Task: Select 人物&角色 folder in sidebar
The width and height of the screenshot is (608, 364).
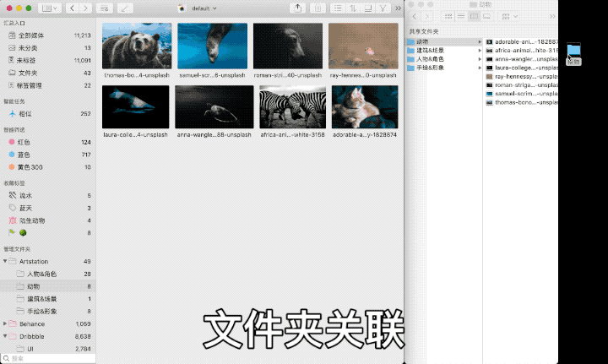Action: [48, 274]
